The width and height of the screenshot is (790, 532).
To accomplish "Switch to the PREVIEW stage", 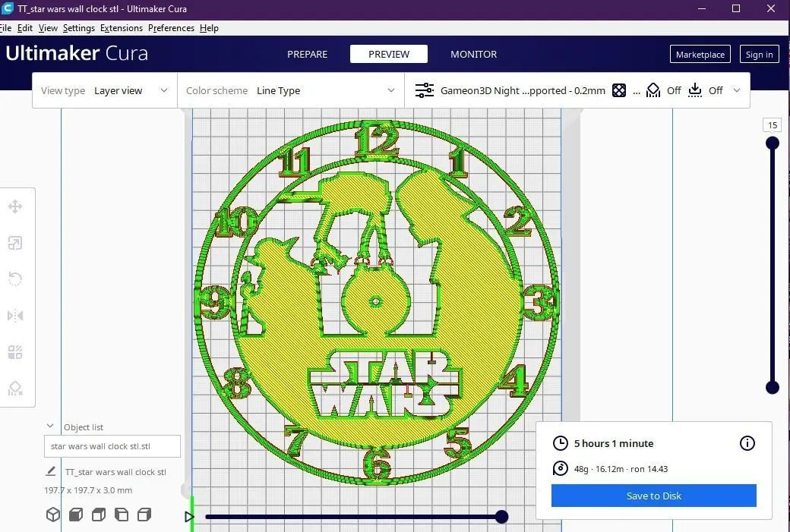I will tap(389, 54).
